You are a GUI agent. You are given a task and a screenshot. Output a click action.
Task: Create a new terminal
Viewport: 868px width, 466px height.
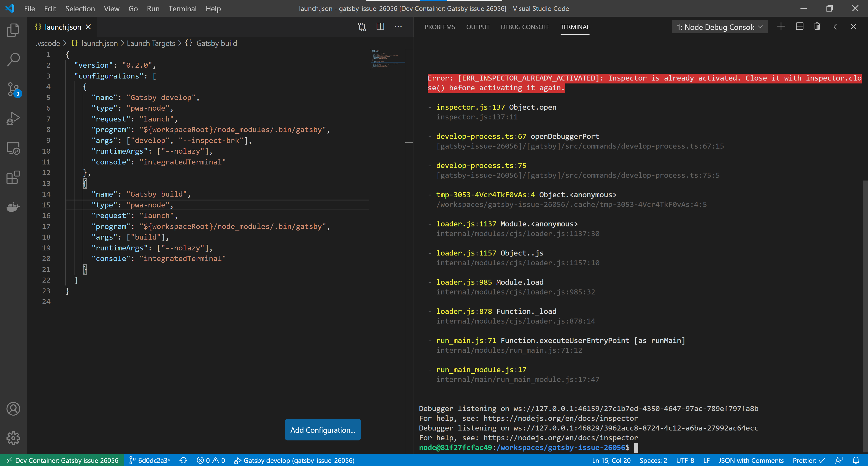pyautogui.click(x=781, y=26)
